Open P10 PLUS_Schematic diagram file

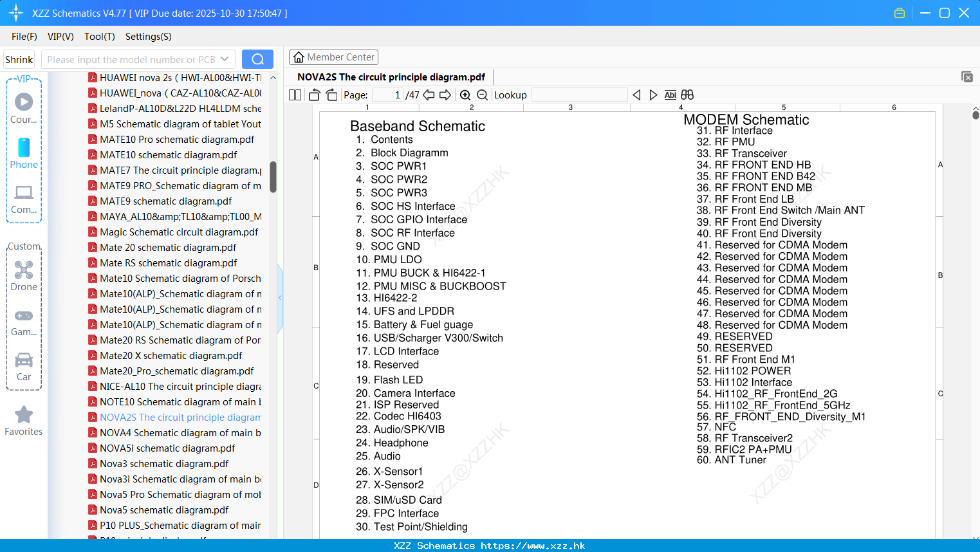coord(180,526)
